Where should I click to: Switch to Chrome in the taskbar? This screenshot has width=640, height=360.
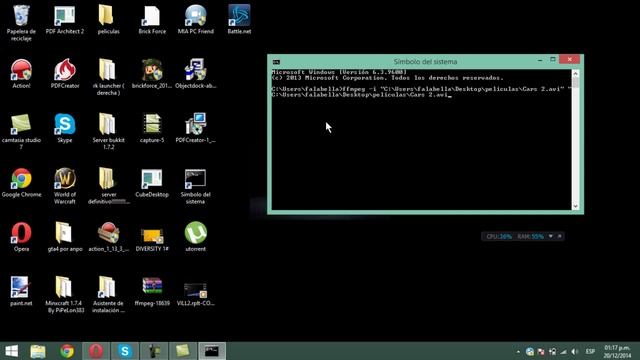pos(67,351)
